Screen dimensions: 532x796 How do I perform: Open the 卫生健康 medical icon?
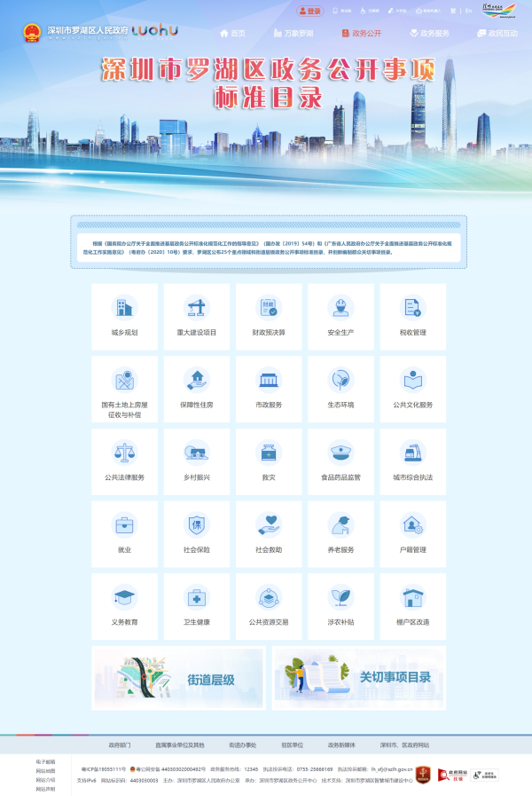pyautogui.click(x=196, y=597)
